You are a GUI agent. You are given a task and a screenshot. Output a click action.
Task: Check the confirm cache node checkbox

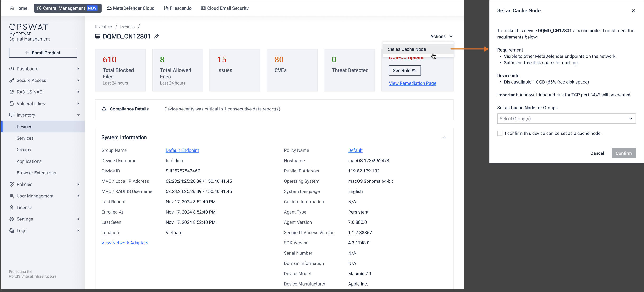[499, 133]
